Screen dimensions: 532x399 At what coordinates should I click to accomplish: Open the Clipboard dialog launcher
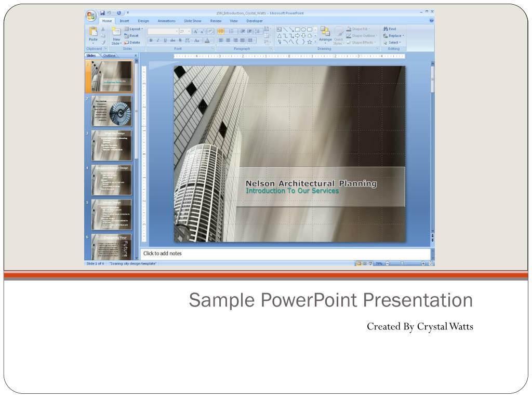coord(105,49)
